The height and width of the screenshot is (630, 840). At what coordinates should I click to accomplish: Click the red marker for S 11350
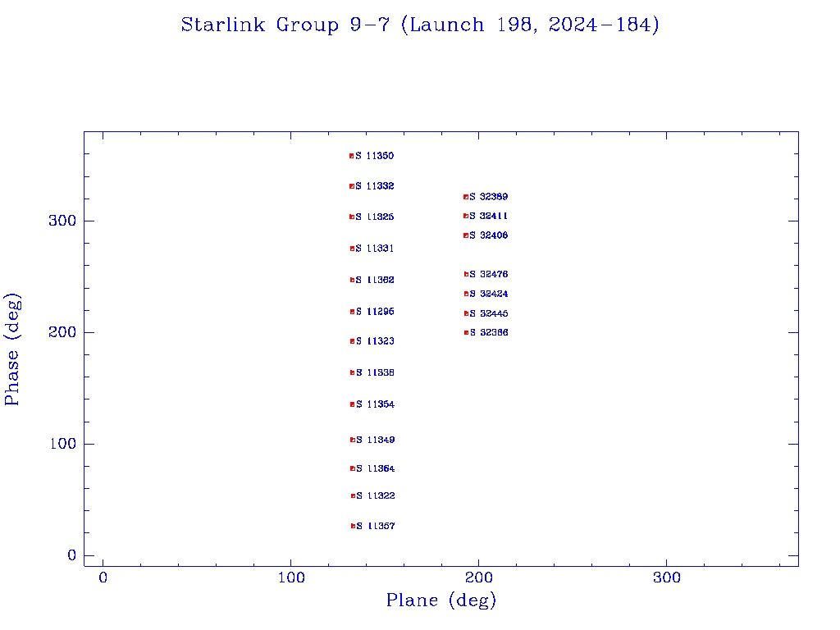[351, 156]
